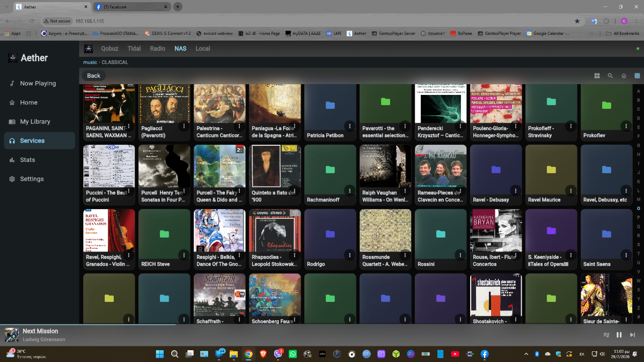The height and width of the screenshot is (362, 644).
Task: Switch to the Qobuz tab
Action: click(x=109, y=48)
